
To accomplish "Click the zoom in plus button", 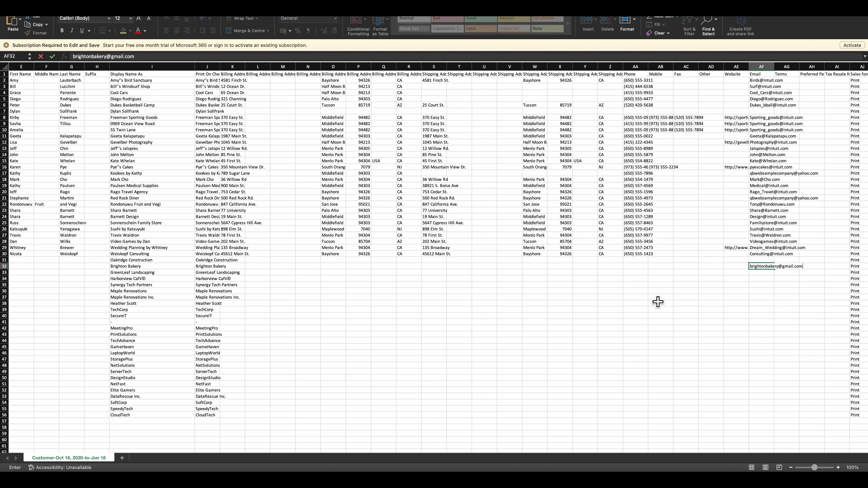I will coord(838,467).
